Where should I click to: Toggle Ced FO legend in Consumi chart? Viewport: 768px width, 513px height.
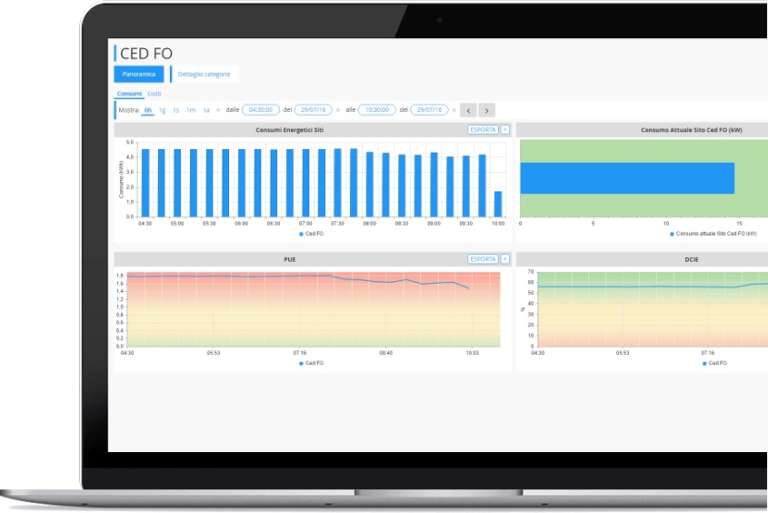point(311,234)
